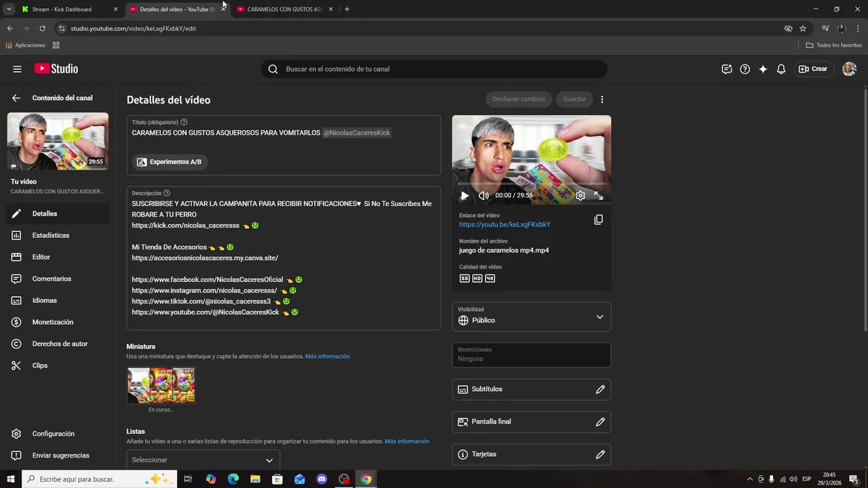Image resolution: width=868 pixels, height=488 pixels.
Task: Bookmark page with star icon
Action: (803, 28)
